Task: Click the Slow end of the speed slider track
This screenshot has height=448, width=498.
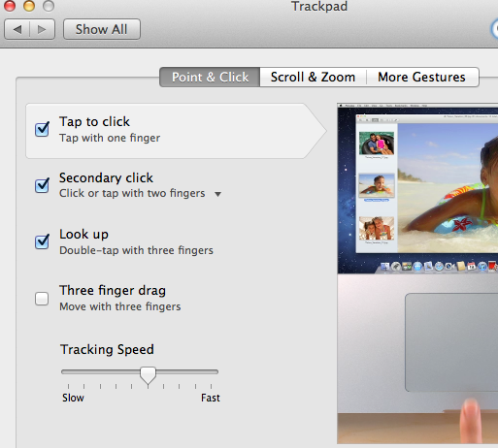Action: (x=64, y=372)
